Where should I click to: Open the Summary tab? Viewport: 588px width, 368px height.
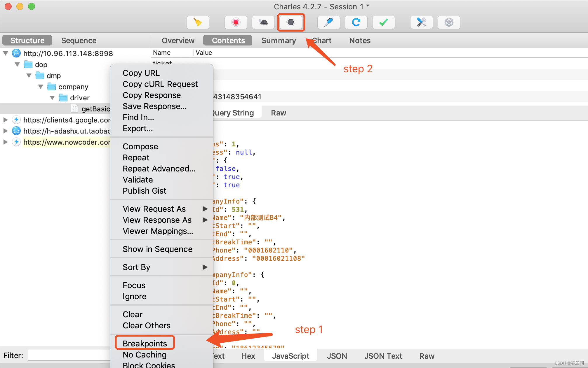click(x=279, y=41)
